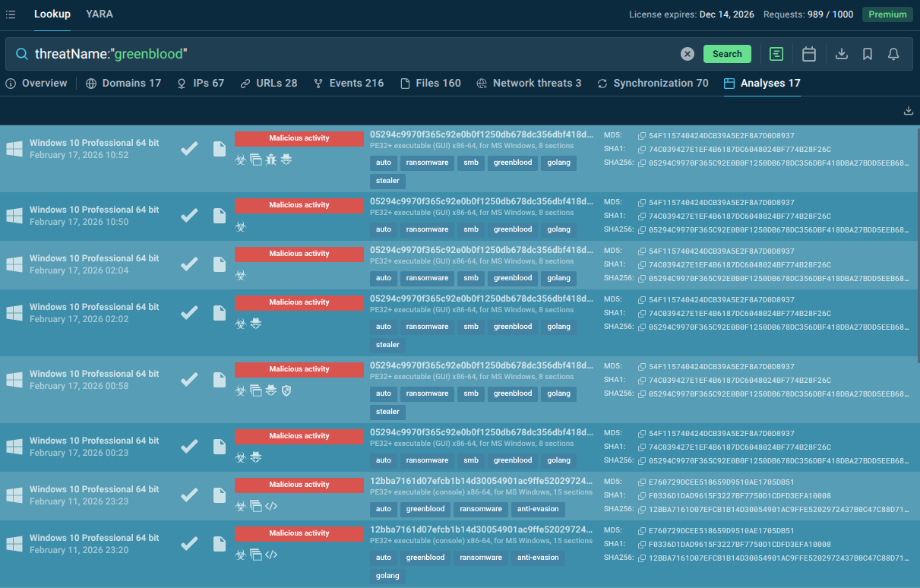Expand the side navigation menu

point(11,14)
